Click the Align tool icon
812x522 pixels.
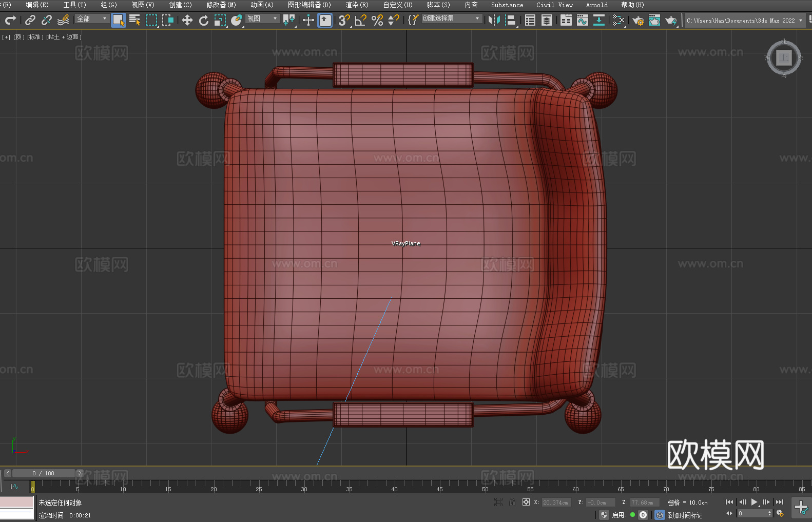pos(511,20)
